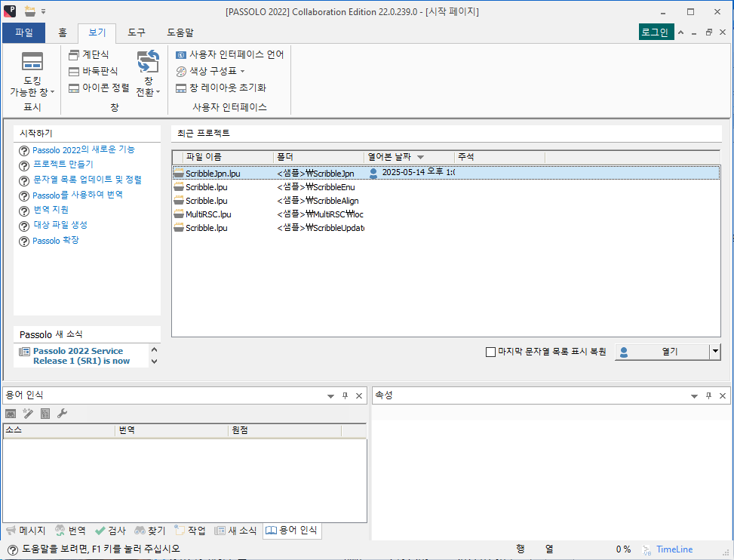Click the 열기 button
Image resolution: width=734 pixels, height=560 pixels.
[663, 352]
